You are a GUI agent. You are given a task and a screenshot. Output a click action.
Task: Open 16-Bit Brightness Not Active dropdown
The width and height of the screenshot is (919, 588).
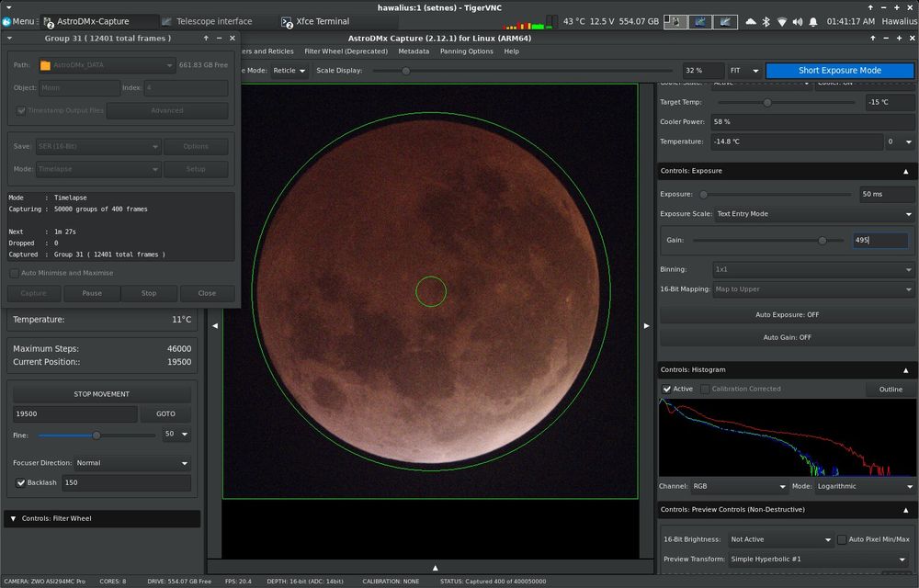coord(781,539)
